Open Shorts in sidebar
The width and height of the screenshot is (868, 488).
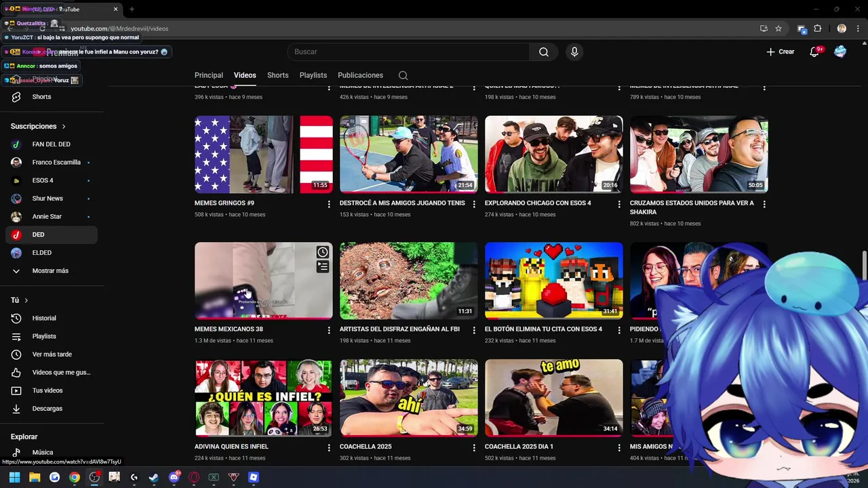pyautogui.click(x=52, y=97)
